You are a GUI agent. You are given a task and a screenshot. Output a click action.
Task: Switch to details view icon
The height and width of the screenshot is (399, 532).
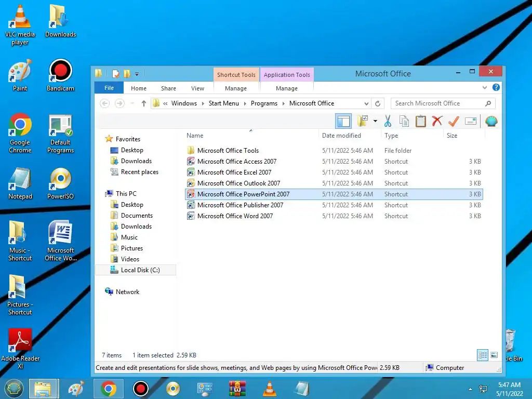point(483,355)
